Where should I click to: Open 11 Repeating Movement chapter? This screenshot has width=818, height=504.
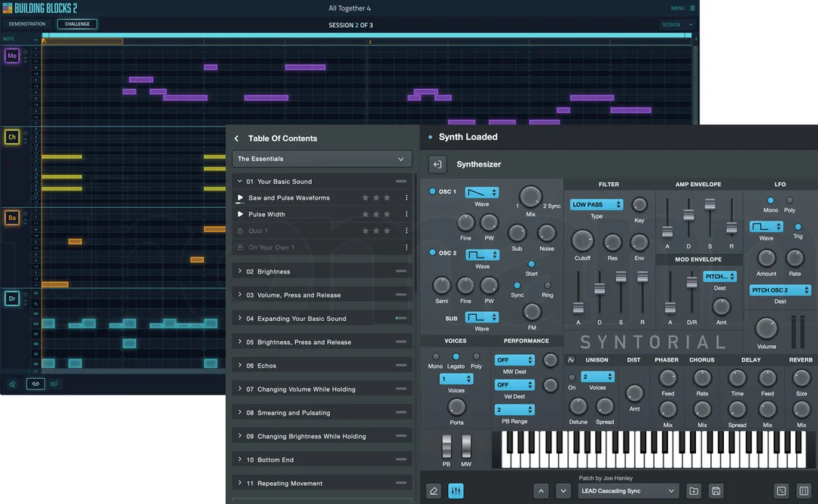[322, 483]
